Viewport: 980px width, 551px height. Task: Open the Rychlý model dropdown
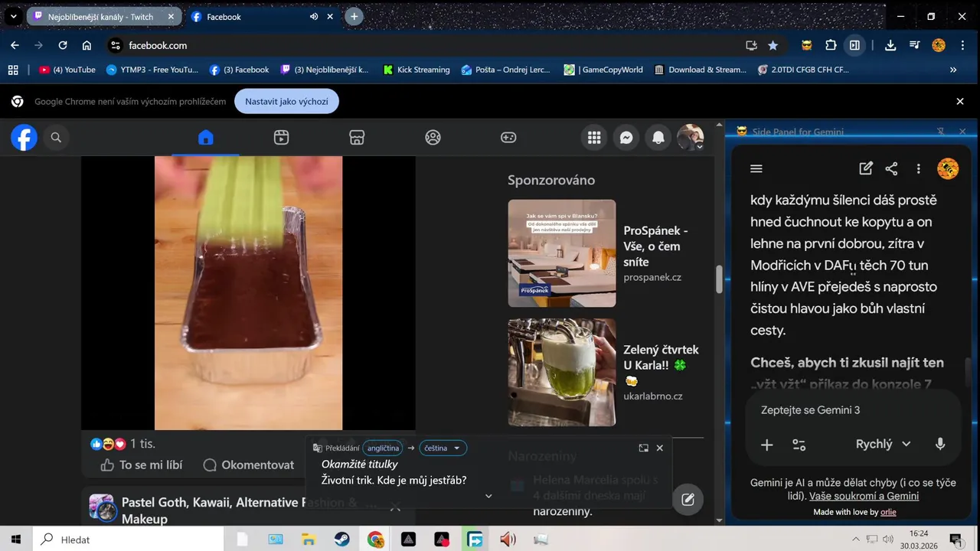click(x=883, y=444)
